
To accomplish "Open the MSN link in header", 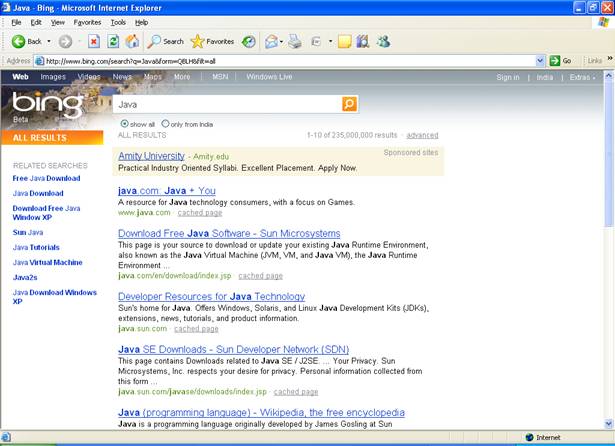I will (220, 77).
